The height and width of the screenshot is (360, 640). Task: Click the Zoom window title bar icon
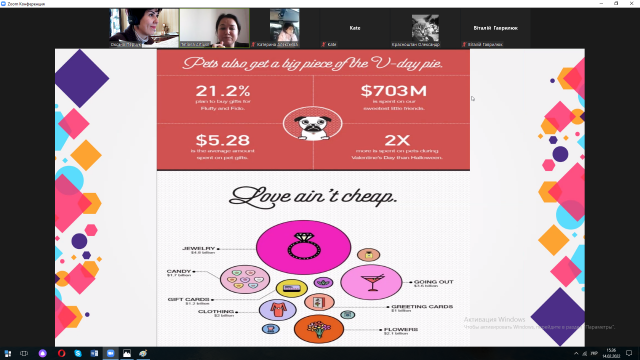(3, 3)
